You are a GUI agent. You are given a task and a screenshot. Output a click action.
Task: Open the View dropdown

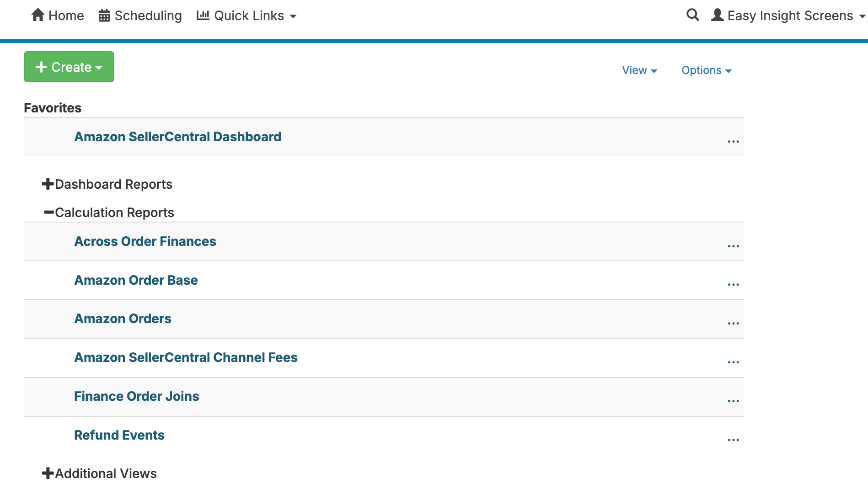[639, 70]
